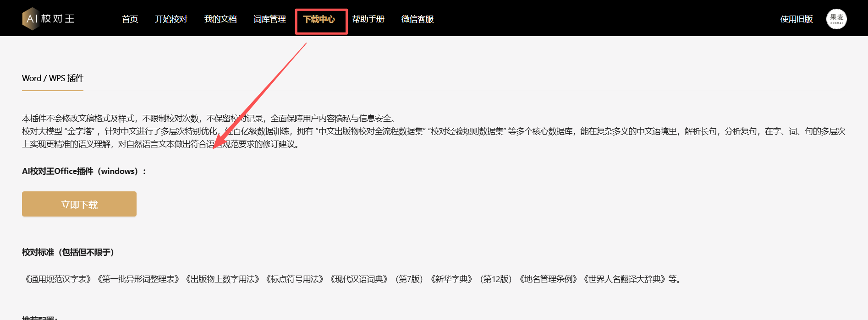Click the 《现代汉语词典》 title text
This screenshot has height=320, width=868.
[x=359, y=279]
